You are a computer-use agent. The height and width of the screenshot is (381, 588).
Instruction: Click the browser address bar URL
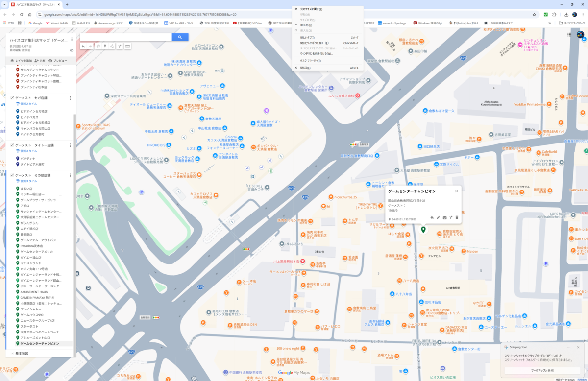click(140, 14)
